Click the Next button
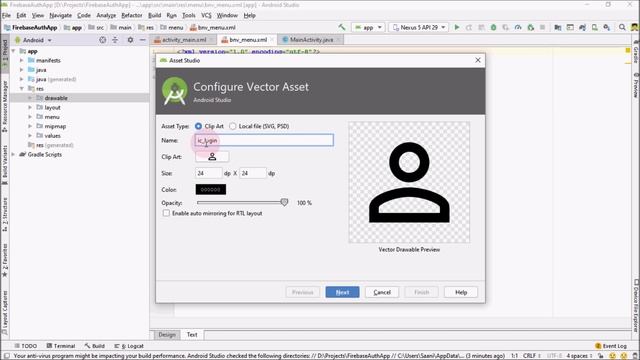The width and height of the screenshot is (640, 360). (342, 292)
